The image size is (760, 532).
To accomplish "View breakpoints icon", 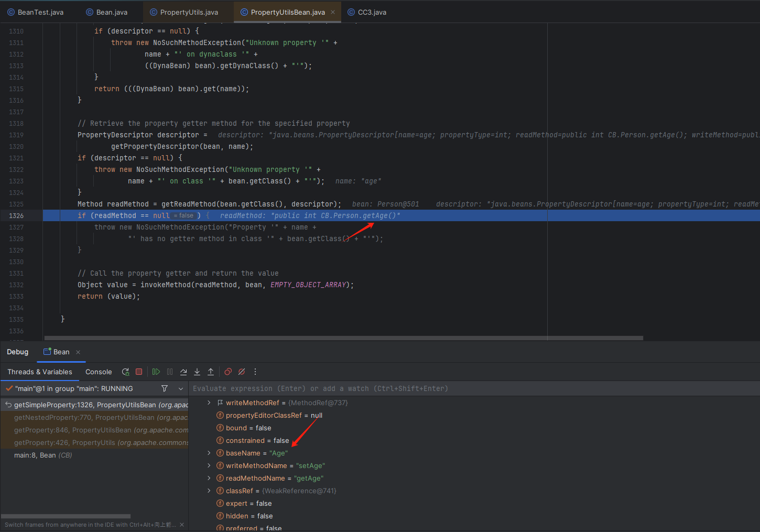I will pos(228,372).
